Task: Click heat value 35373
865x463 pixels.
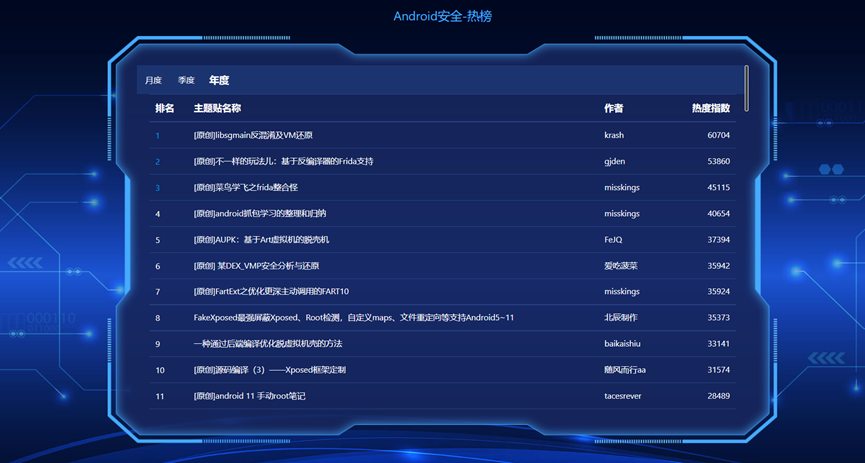Action: [x=718, y=318]
